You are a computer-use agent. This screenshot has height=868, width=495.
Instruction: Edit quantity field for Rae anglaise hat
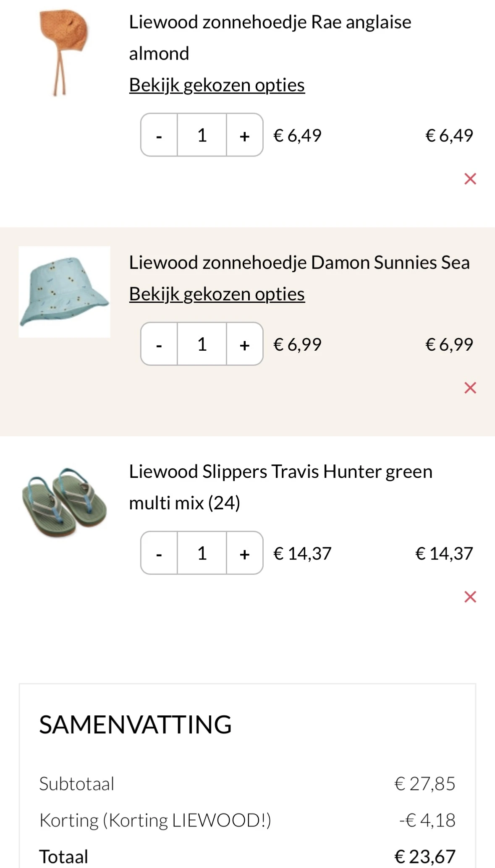(202, 135)
